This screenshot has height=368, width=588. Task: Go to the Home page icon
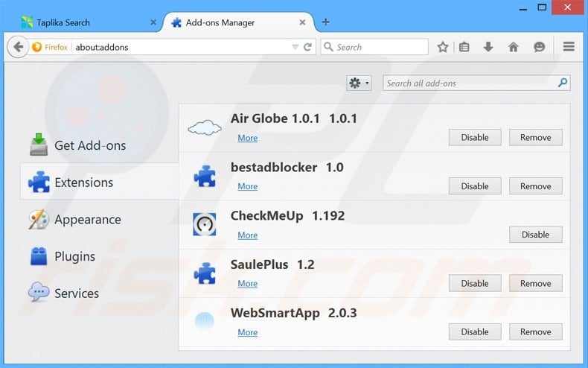(514, 47)
